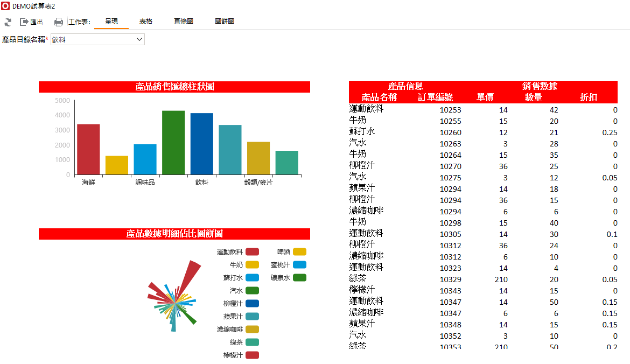This screenshot has width=630, height=364.
Task: Open the 直條圖 worksheet tab
Action: click(183, 22)
